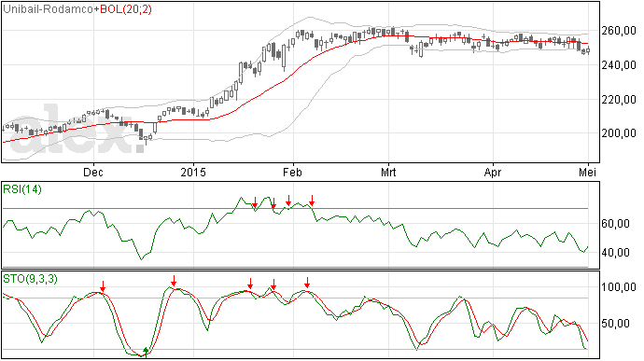Click the Unibail-Rodamco chart title

pos(48,9)
